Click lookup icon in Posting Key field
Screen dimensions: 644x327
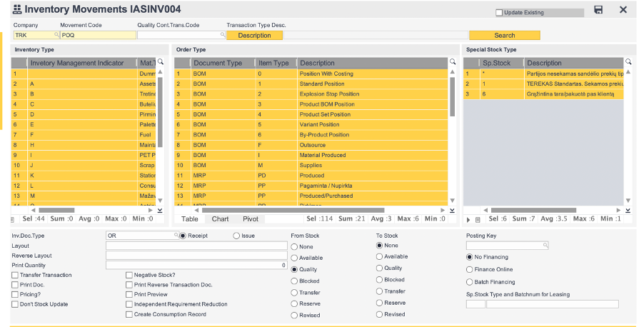[545, 245]
